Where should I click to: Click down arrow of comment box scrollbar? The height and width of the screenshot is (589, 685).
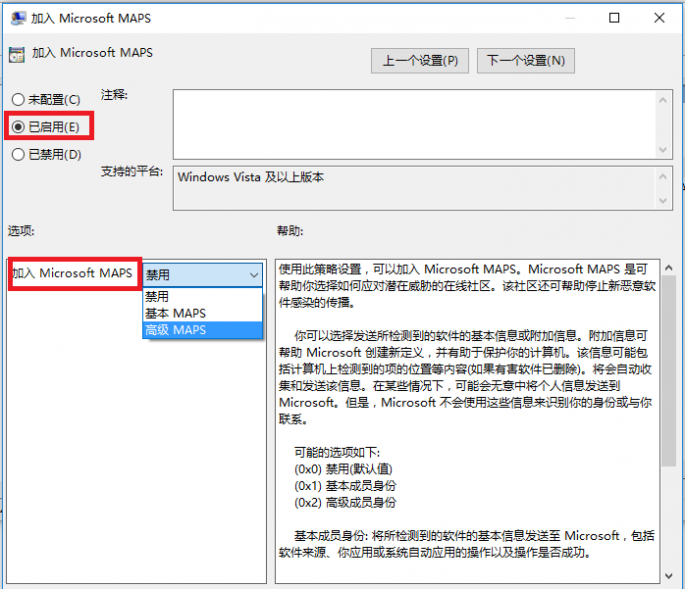tap(663, 150)
